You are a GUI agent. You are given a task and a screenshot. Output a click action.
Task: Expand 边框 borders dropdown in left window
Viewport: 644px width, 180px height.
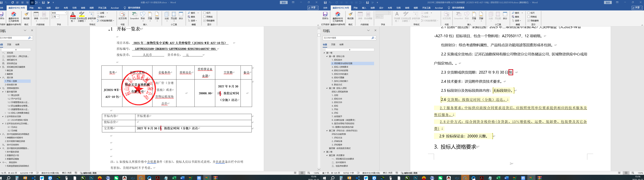point(107,13)
